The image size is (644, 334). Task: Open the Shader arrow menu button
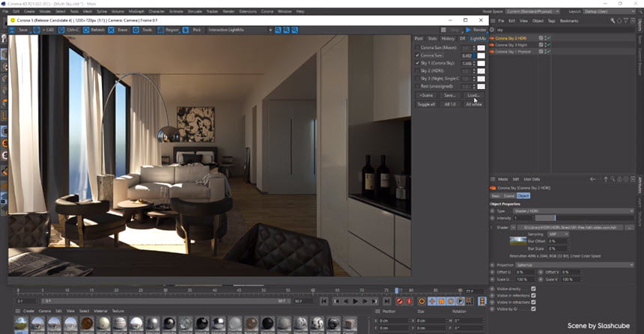coord(513,227)
